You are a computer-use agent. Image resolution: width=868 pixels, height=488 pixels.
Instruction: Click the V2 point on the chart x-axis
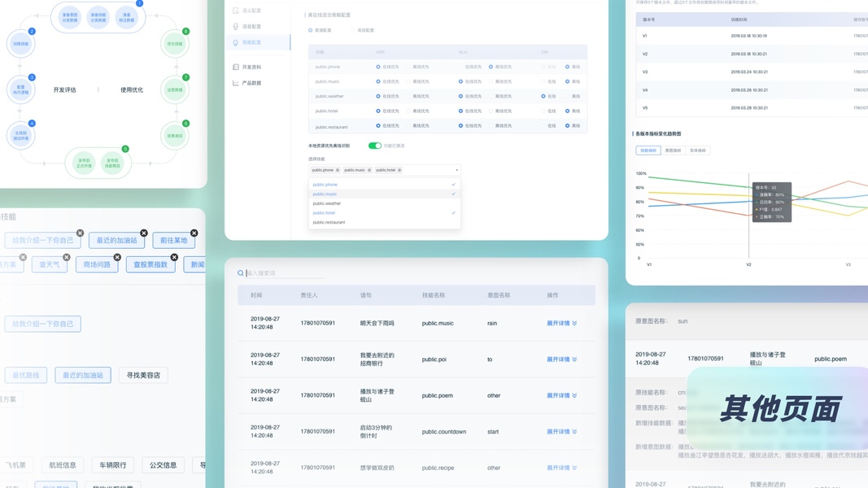pos(748,264)
